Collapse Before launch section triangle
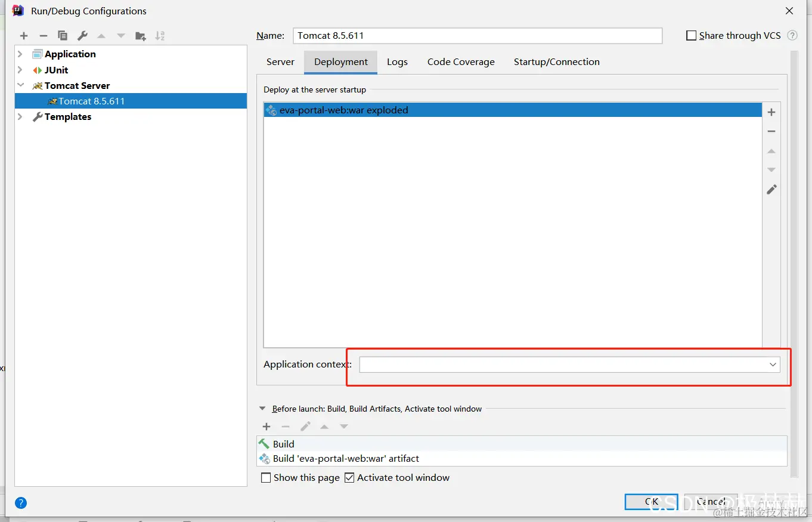The height and width of the screenshot is (522, 812). pos(262,409)
